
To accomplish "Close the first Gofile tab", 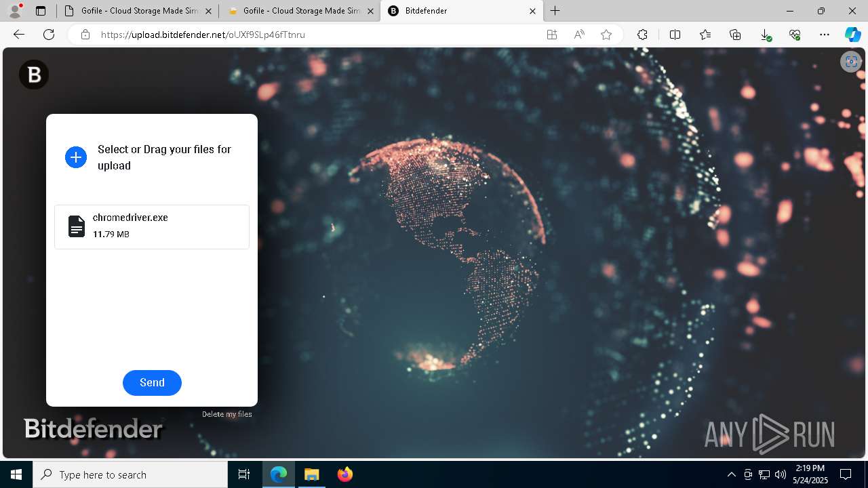I will tap(208, 11).
